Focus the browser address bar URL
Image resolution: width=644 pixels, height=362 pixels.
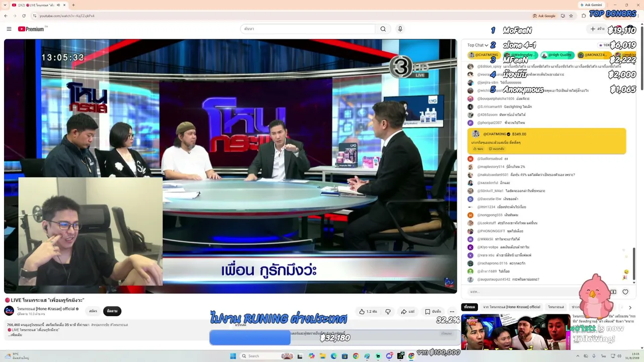point(67,16)
